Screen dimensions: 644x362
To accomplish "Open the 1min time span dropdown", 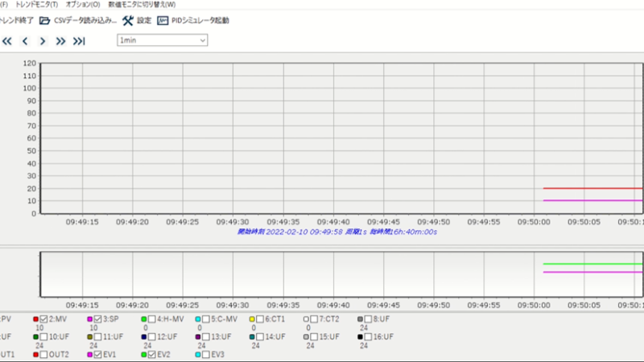I will point(162,40).
